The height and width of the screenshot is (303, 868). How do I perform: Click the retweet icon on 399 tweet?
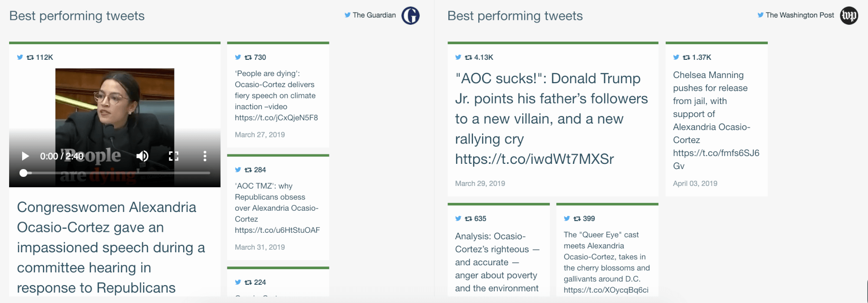pyautogui.click(x=577, y=218)
